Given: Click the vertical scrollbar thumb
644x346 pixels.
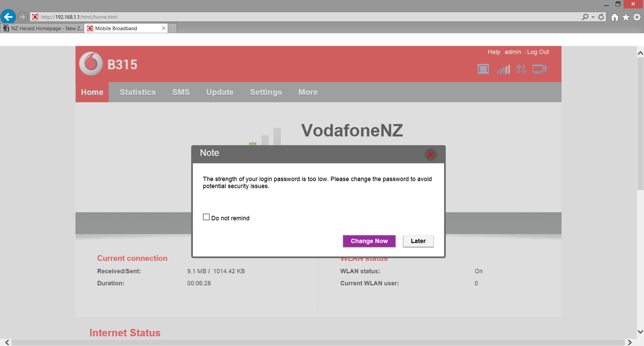Looking at the screenshot, I should pyautogui.click(x=640, y=124).
